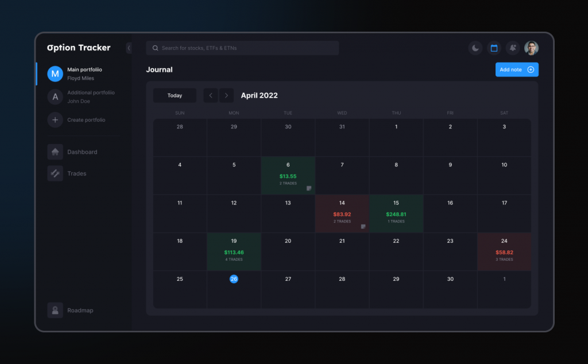Open user profile avatar

coord(531,48)
